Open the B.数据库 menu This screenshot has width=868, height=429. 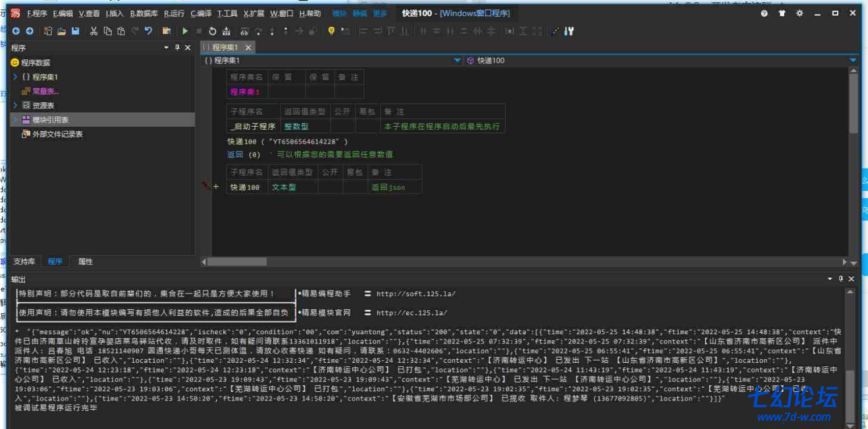(144, 13)
